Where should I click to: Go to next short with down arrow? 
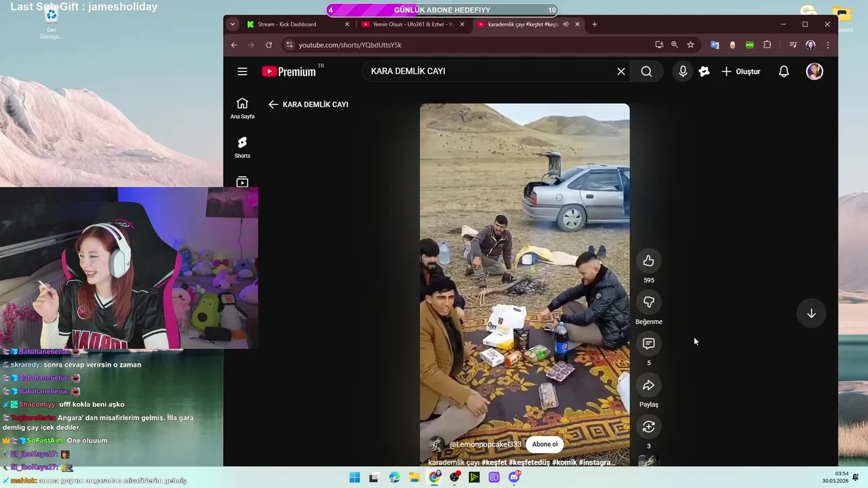[x=811, y=313]
